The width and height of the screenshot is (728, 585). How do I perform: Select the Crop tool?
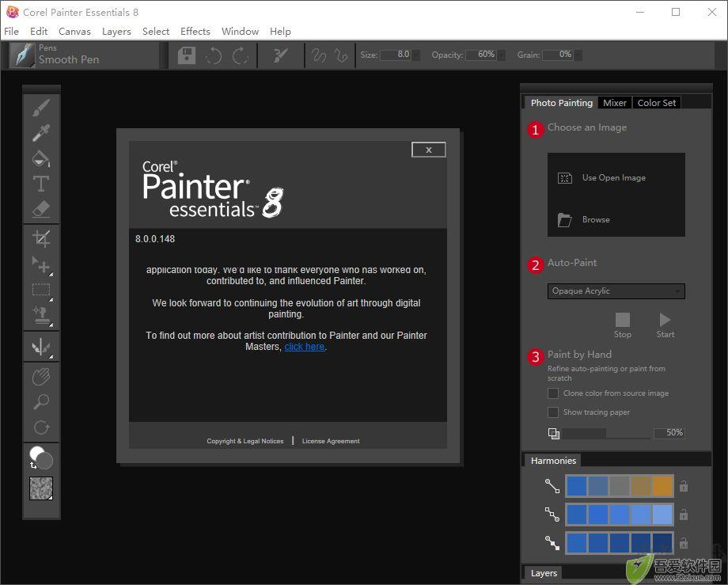(41, 238)
